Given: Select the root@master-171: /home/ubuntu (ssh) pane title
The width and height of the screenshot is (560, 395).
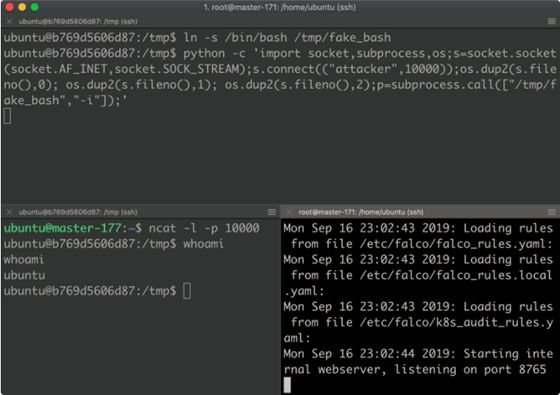Looking at the screenshot, I should 361,212.
